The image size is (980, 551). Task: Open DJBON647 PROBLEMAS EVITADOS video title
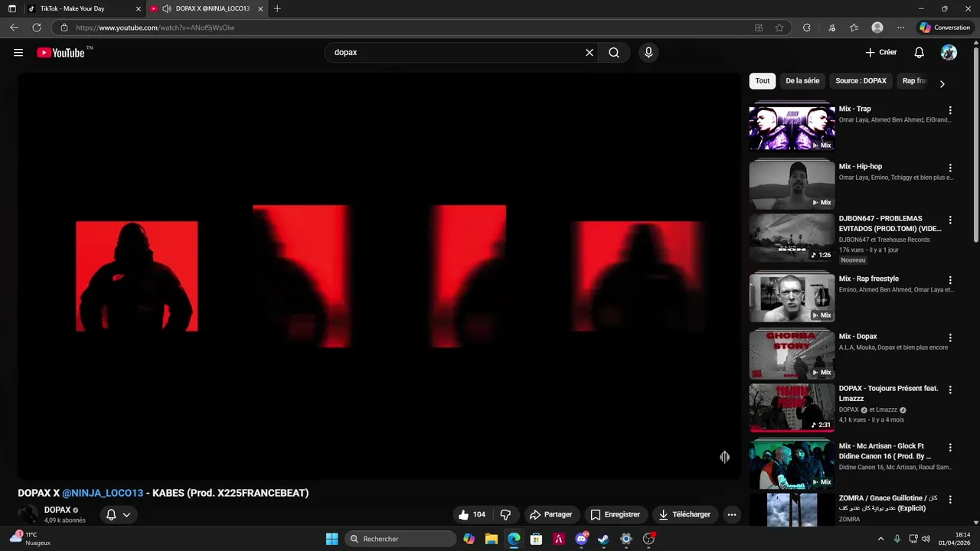[x=890, y=223]
